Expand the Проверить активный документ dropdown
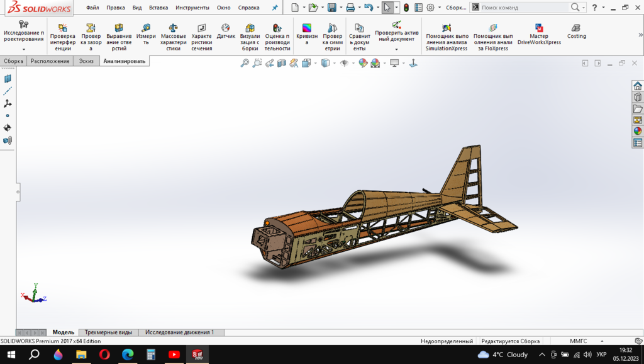The height and width of the screenshot is (364, 644). click(x=396, y=49)
